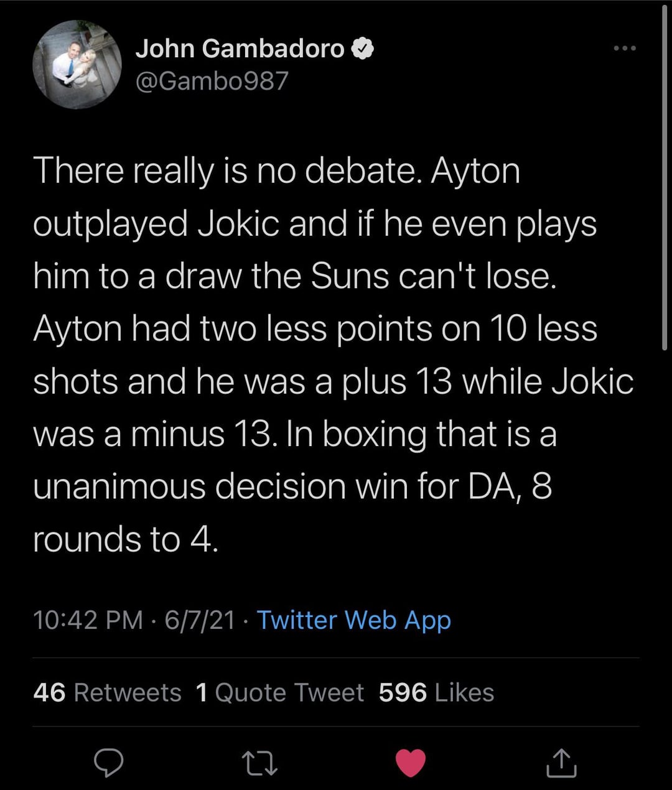Click the final line 'rounds to 4.'
Viewport: 672px width, 790px height.
126,539
